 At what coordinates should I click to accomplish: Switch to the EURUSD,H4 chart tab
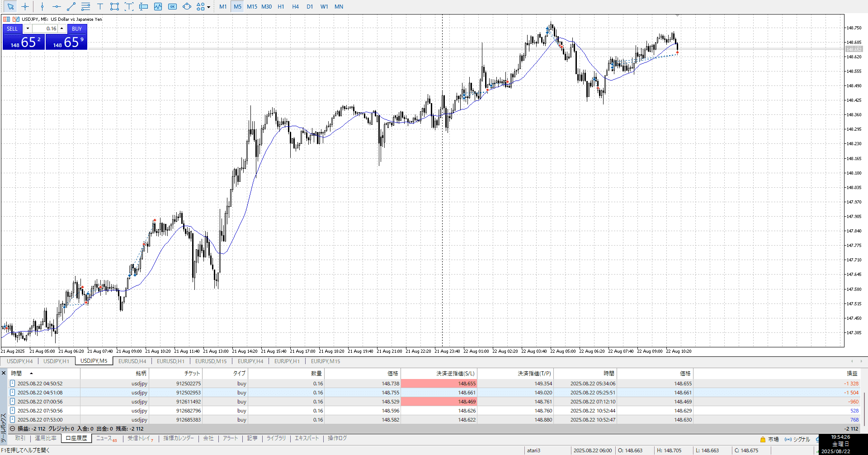tap(132, 361)
